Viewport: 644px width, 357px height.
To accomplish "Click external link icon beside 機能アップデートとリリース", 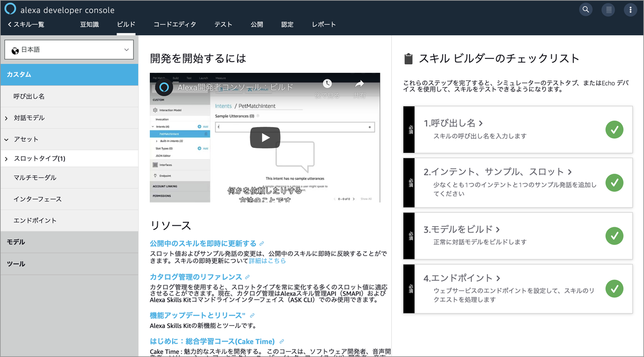I will (x=252, y=316).
